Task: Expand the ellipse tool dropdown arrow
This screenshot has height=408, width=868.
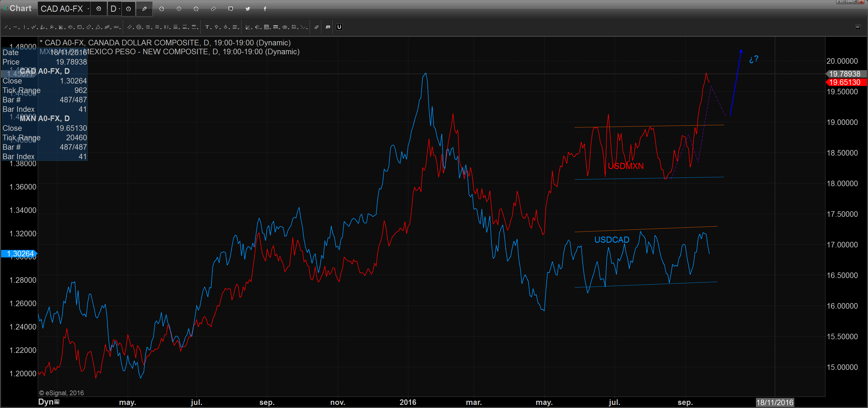Action: pos(75,29)
